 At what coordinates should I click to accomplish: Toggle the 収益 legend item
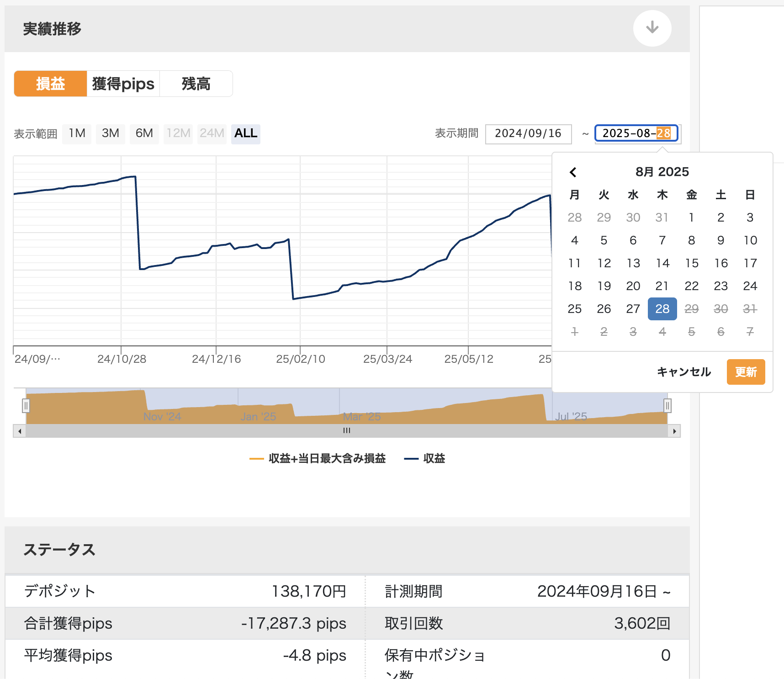click(424, 458)
